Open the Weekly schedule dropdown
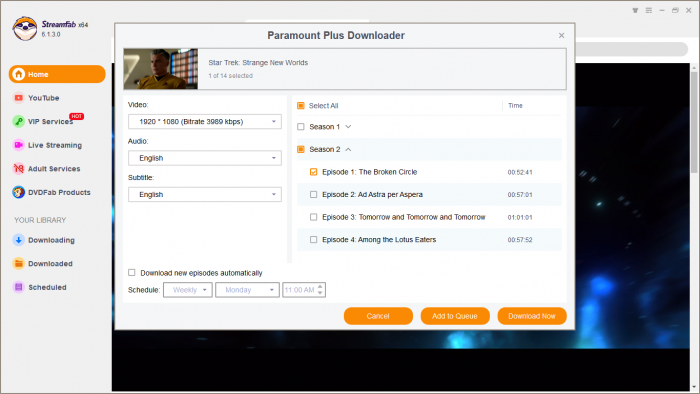700x394 pixels. [188, 290]
